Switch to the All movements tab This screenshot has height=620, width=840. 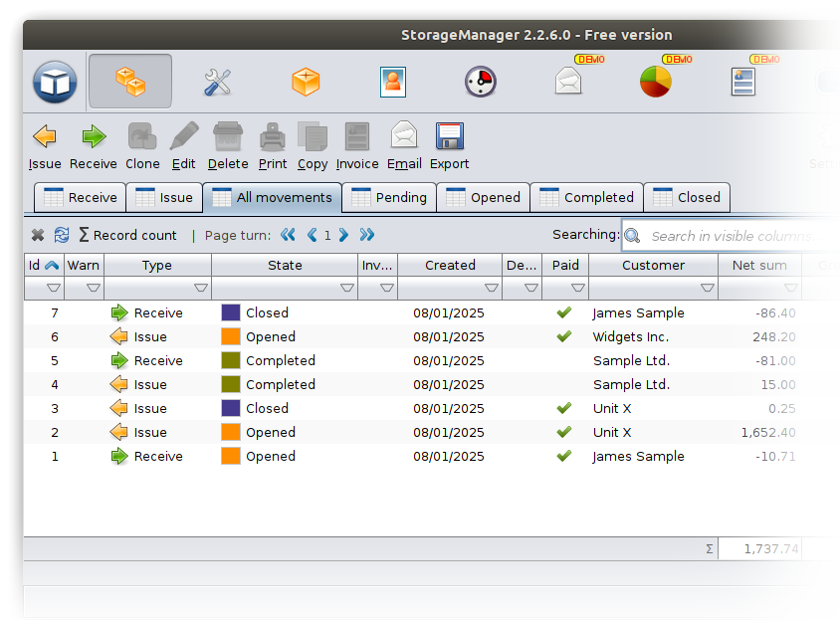click(272, 197)
